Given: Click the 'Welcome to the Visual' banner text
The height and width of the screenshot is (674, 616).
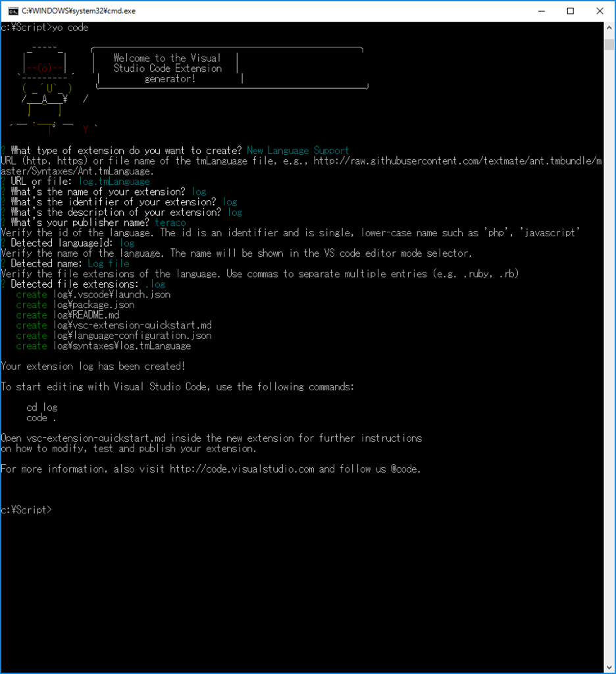Looking at the screenshot, I should (x=167, y=58).
